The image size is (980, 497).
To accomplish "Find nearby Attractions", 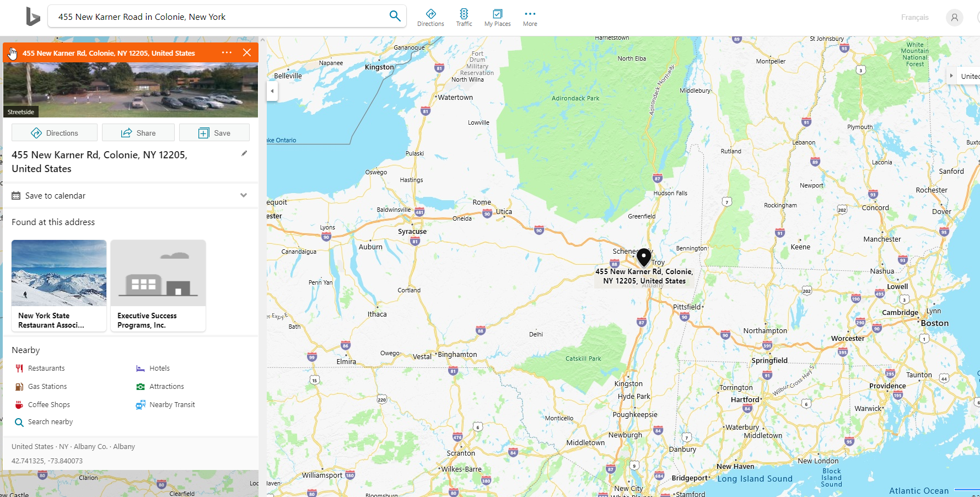I will (x=166, y=387).
